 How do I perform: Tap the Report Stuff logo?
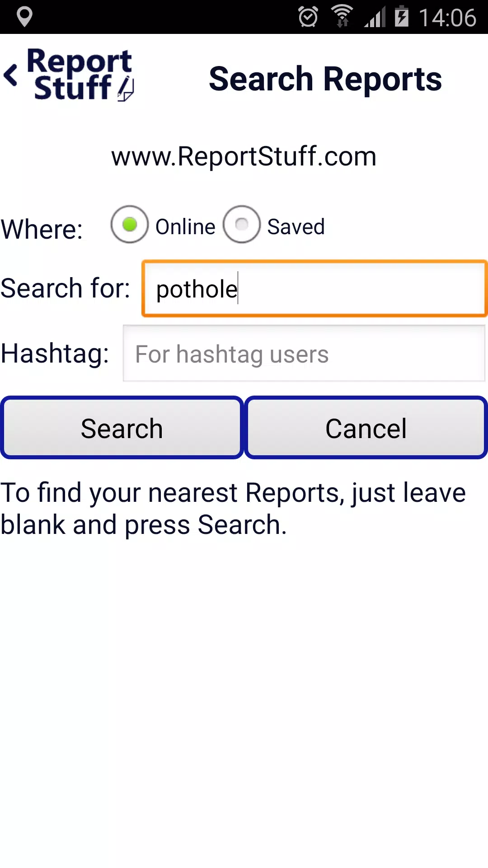coord(80,75)
